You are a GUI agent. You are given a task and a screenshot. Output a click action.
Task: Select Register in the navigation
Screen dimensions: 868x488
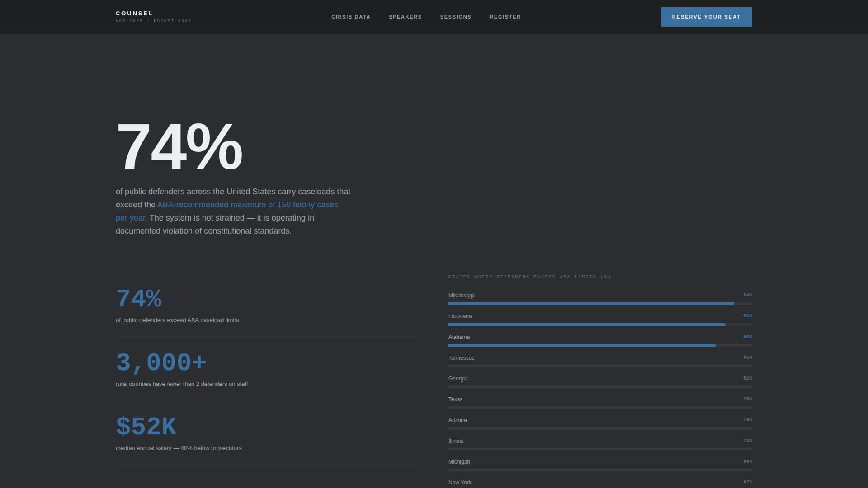505,17
